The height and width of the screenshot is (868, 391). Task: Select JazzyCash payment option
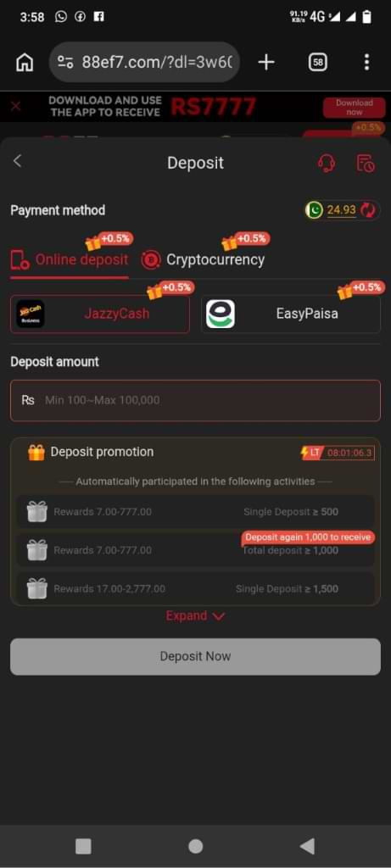[x=100, y=314]
